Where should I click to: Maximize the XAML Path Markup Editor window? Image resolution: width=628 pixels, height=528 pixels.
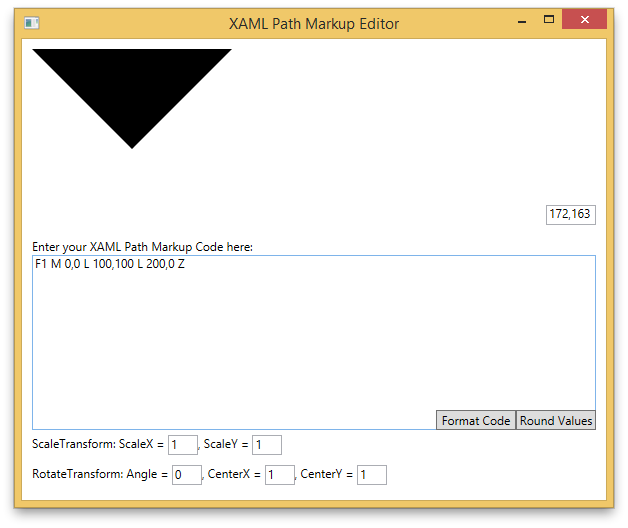(x=549, y=19)
